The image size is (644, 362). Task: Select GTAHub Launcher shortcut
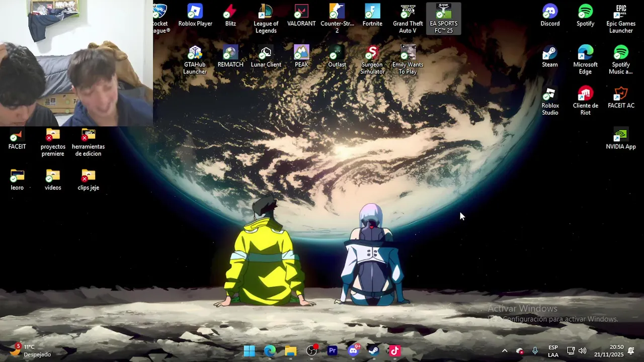pyautogui.click(x=195, y=60)
